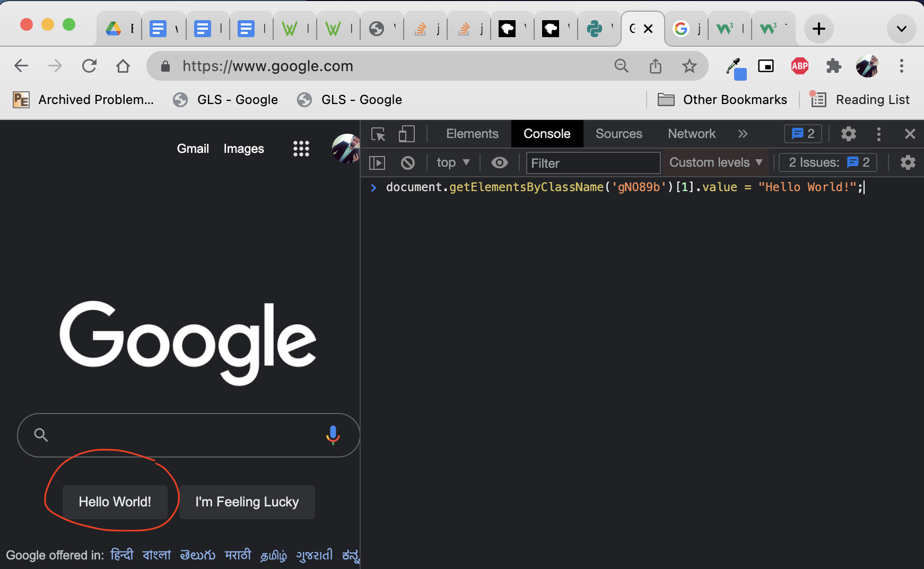Activate the inspect element picker
The height and width of the screenshot is (569, 924).
(378, 134)
